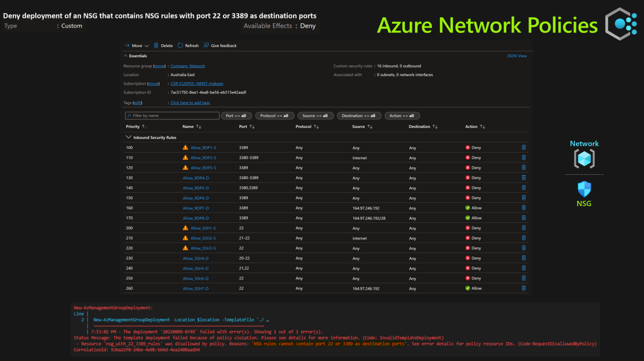Click warning icon beside Allow_RDP1-S
Image resolution: width=644 pixels, height=361 pixels.
(185, 147)
